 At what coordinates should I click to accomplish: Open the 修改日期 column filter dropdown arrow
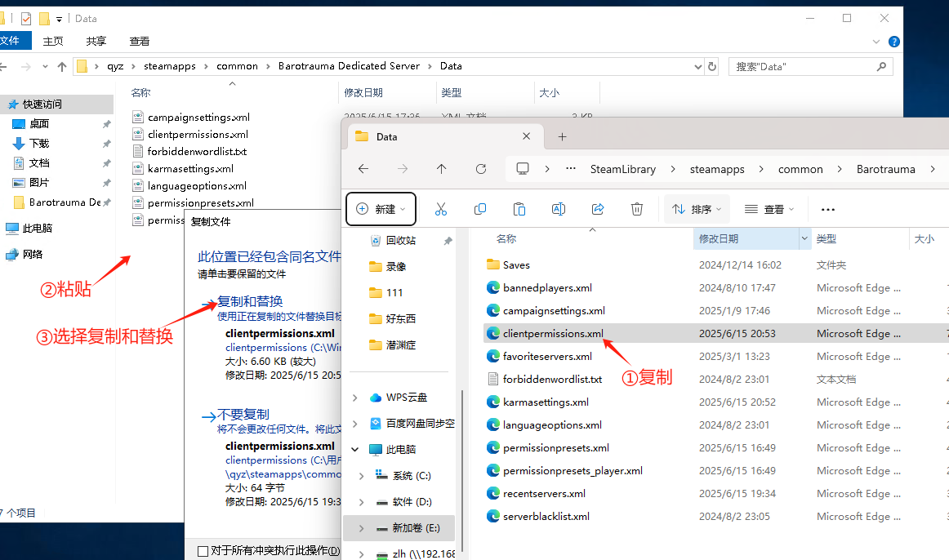point(804,239)
